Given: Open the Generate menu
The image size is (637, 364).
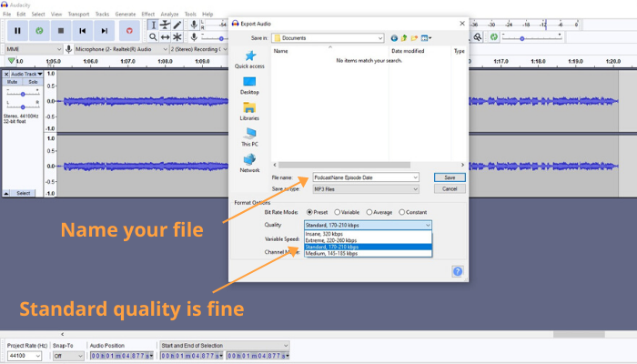Looking at the screenshot, I should pos(126,15).
